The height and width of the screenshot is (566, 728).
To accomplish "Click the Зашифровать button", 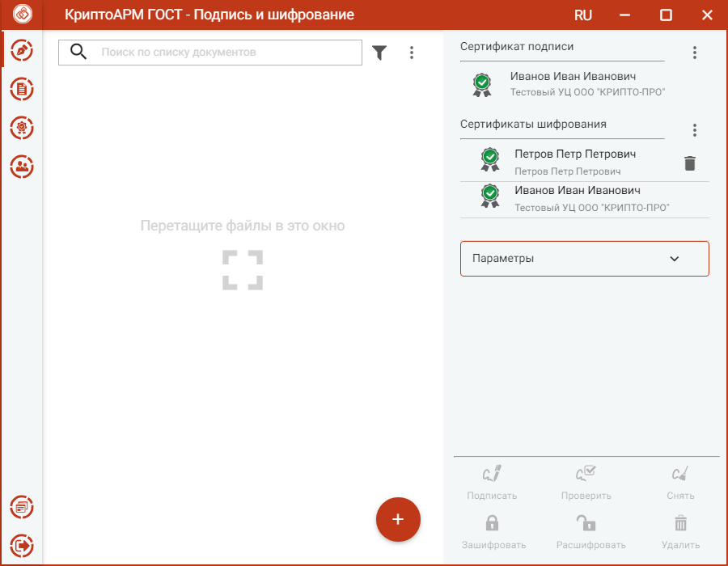I will coord(493,532).
